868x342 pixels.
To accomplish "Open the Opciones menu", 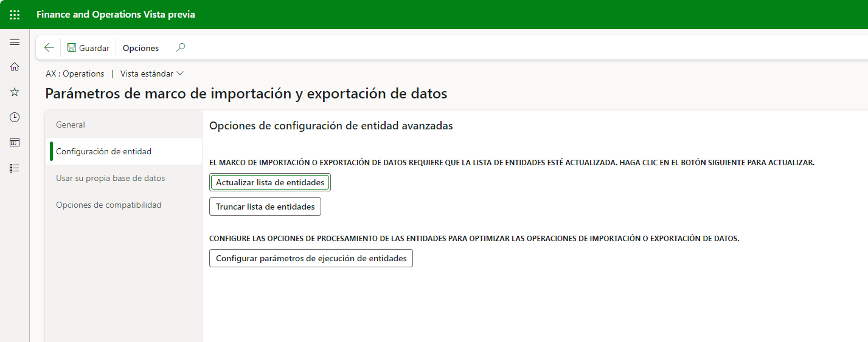I will tap(141, 48).
